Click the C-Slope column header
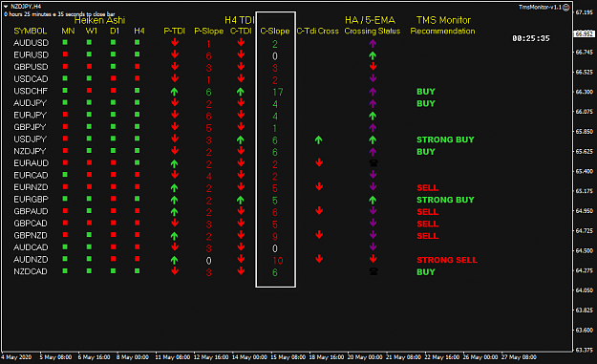 point(275,32)
